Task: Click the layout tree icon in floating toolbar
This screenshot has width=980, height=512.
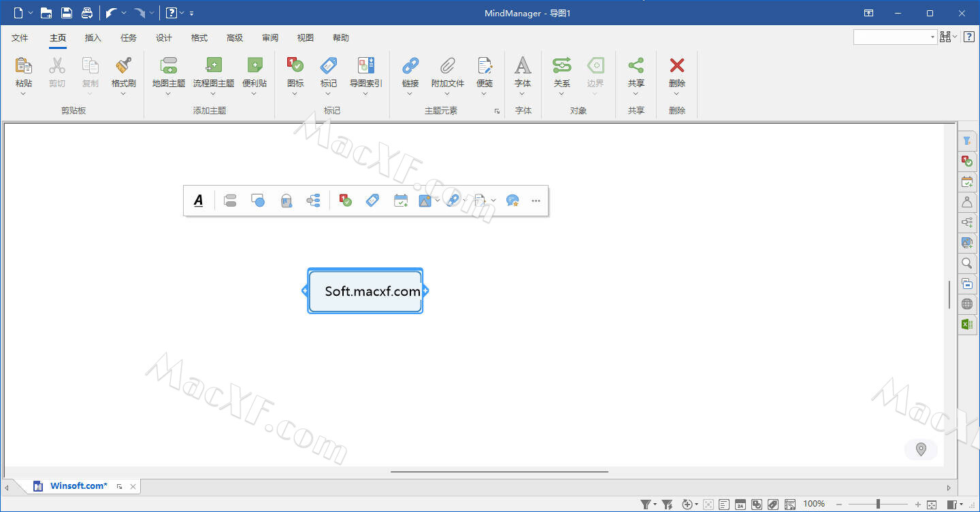Action: click(314, 201)
